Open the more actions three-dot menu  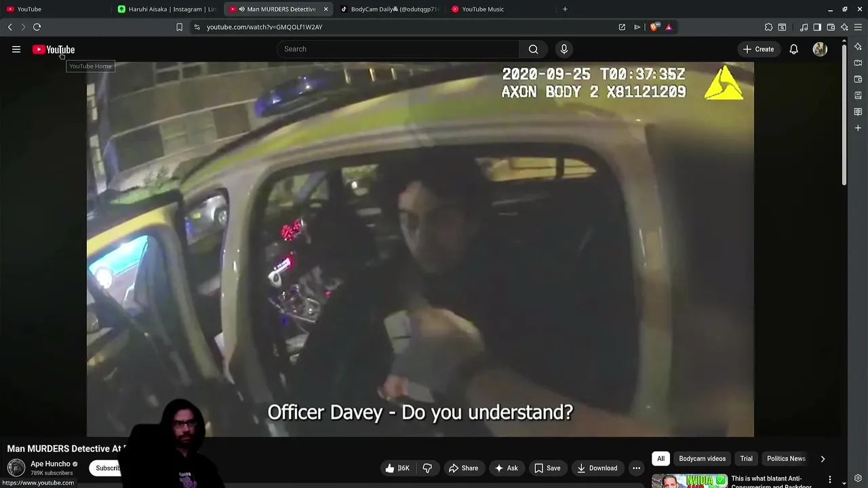[x=636, y=468]
